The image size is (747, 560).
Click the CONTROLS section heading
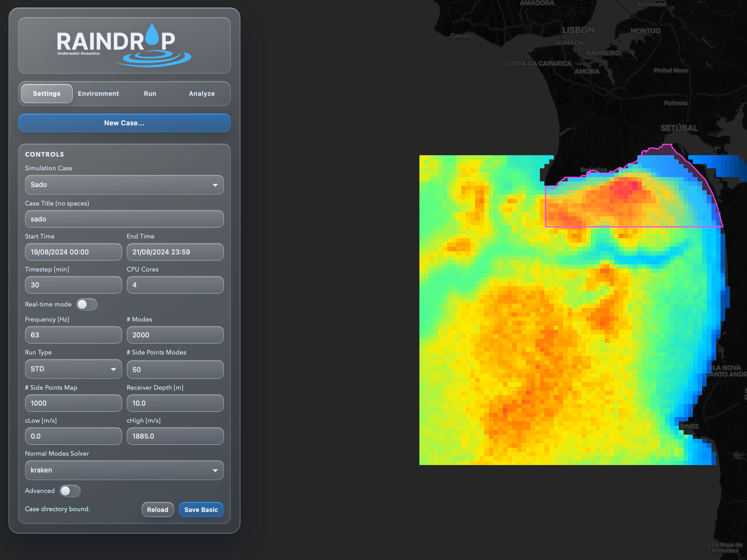pos(45,154)
